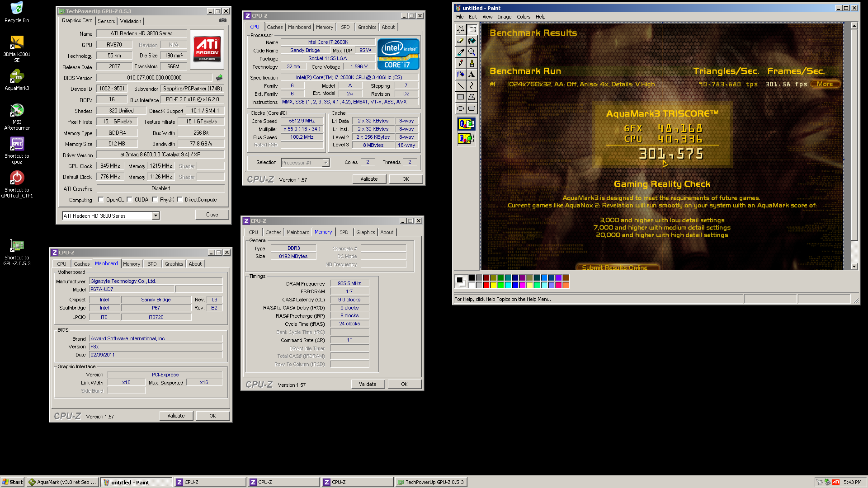
Task: Choose the Brush tool in Paint
Action: click(x=472, y=63)
